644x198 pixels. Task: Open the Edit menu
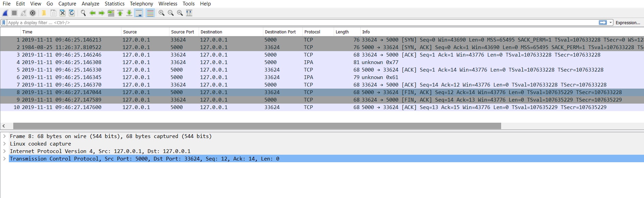[x=20, y=4]
